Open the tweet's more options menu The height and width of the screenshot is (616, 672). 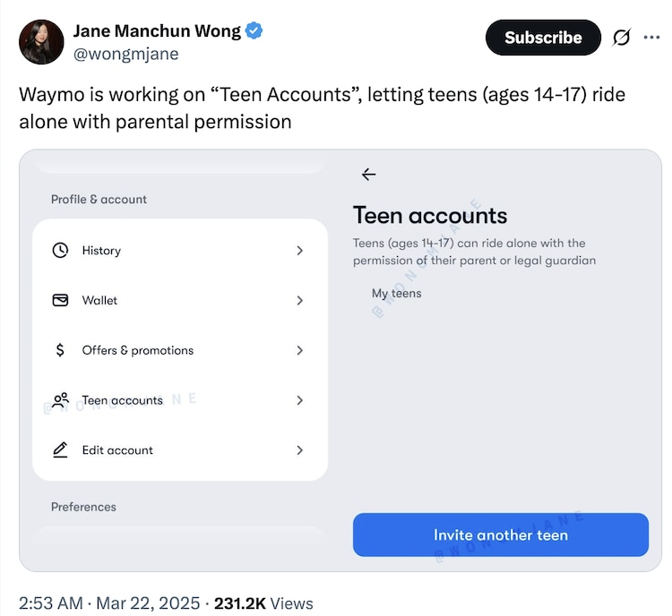coord(651,38)
